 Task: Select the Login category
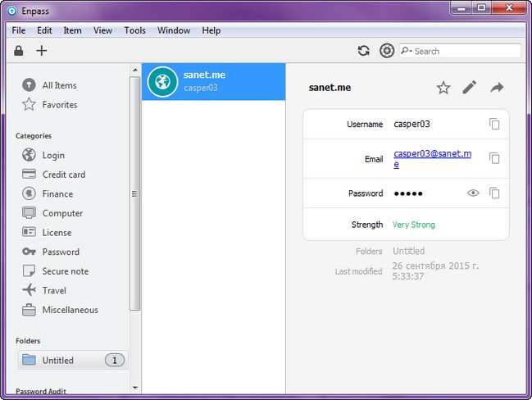point(43,155)
